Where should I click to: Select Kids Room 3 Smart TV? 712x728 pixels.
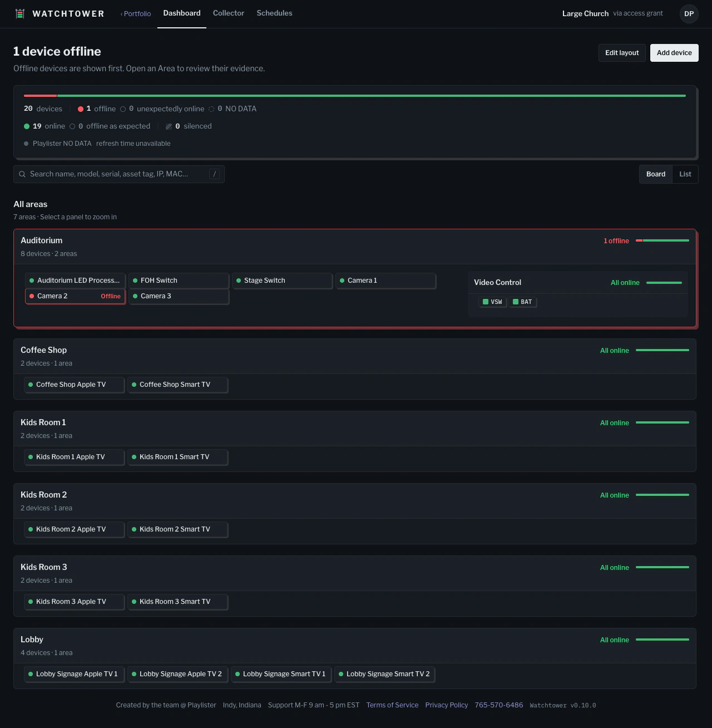pyautogui.click(x=177, y=602)
